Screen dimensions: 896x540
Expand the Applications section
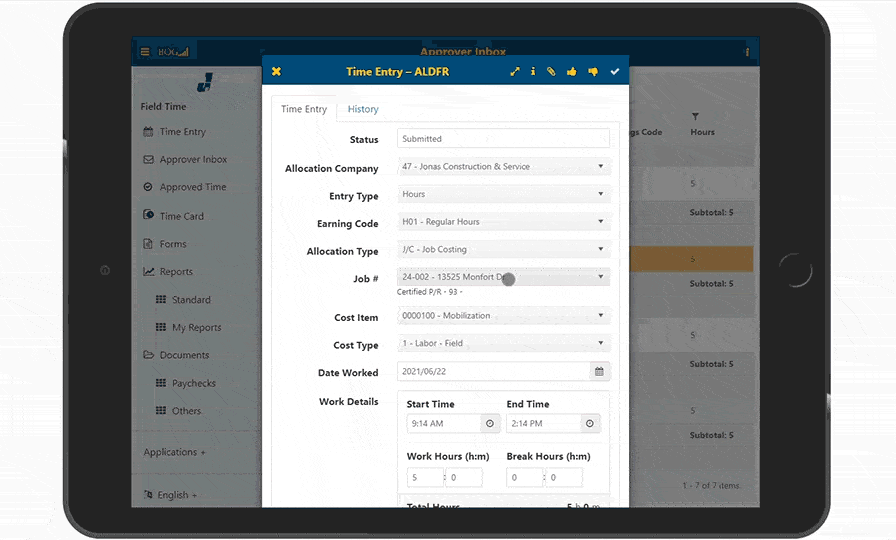[x=174, y=452]
